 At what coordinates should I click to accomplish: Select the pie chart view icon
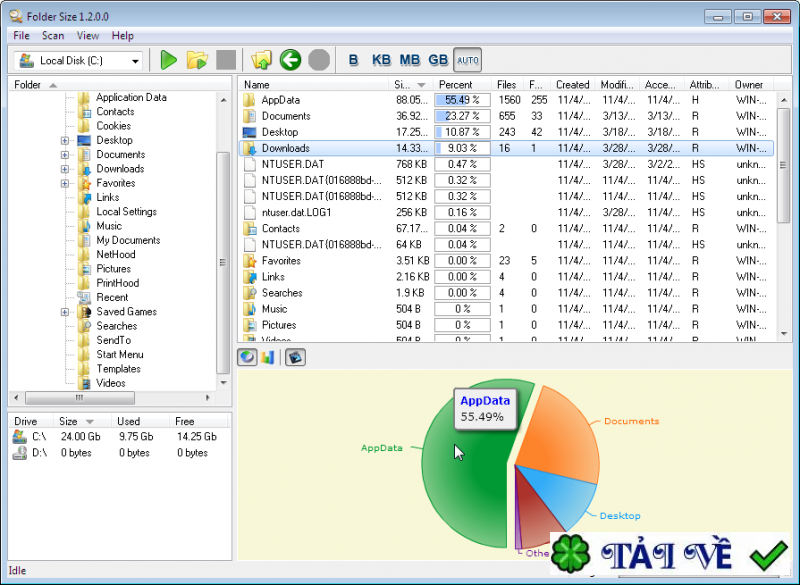click(248, 357)
